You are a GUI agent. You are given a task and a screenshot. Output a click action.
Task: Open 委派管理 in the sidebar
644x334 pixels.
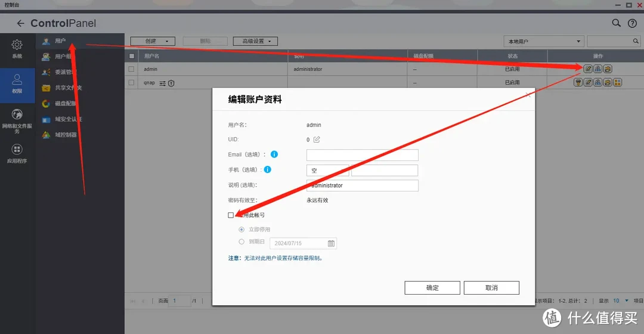pos(80,72)
